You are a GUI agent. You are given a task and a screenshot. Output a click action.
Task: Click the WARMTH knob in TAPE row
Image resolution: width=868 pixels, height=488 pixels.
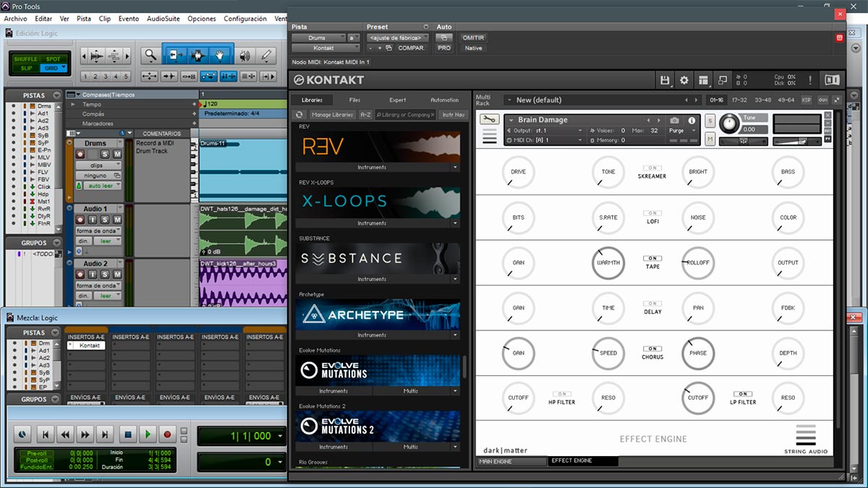tap(608, 263)
